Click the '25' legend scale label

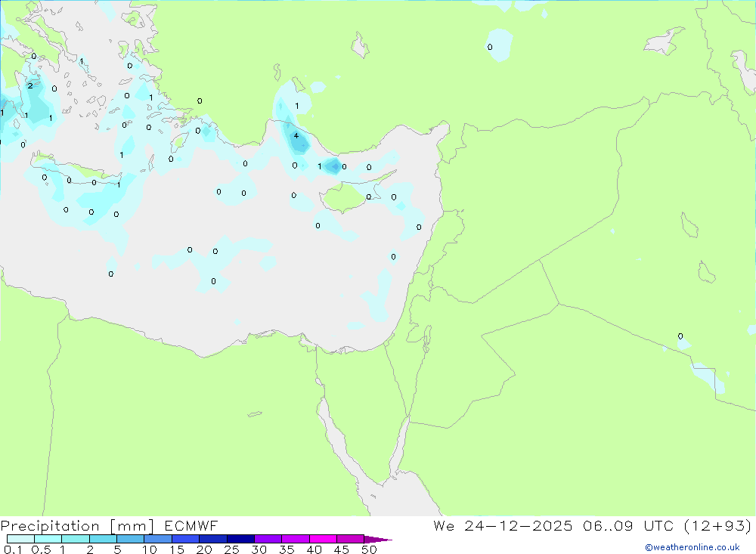click(x=231, y=549)
